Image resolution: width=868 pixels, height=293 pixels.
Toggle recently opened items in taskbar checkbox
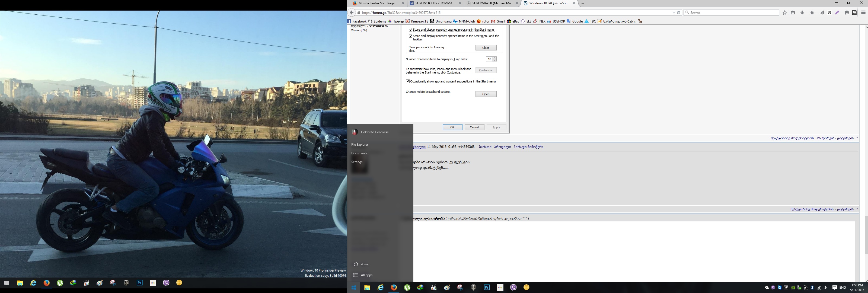point(410,36)
